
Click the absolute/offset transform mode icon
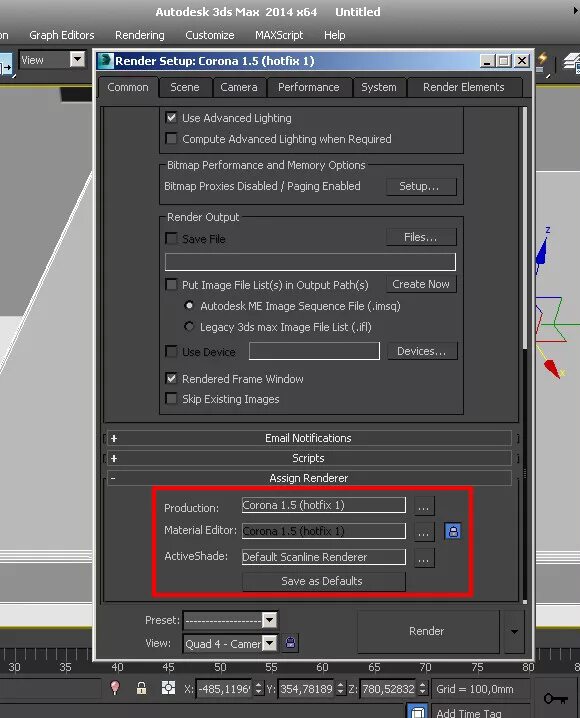(168, 688)
